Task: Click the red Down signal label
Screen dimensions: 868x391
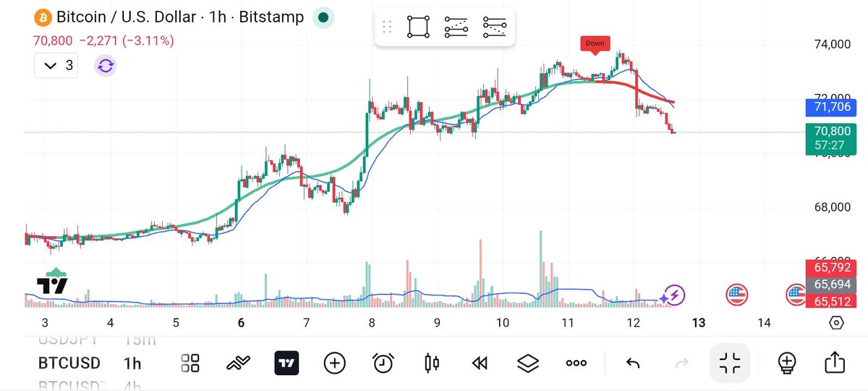Action: (595, 43)
